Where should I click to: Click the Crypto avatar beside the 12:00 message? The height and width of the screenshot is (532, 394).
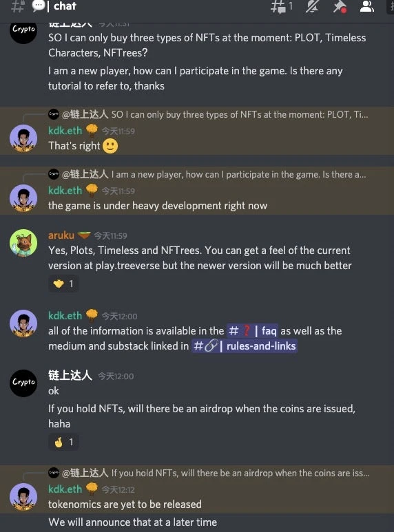[23, 383]
